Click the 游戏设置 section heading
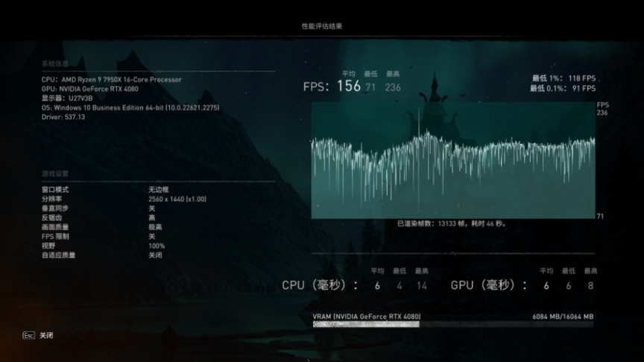This screenshot has height=362, width=644. coord(55,174)
